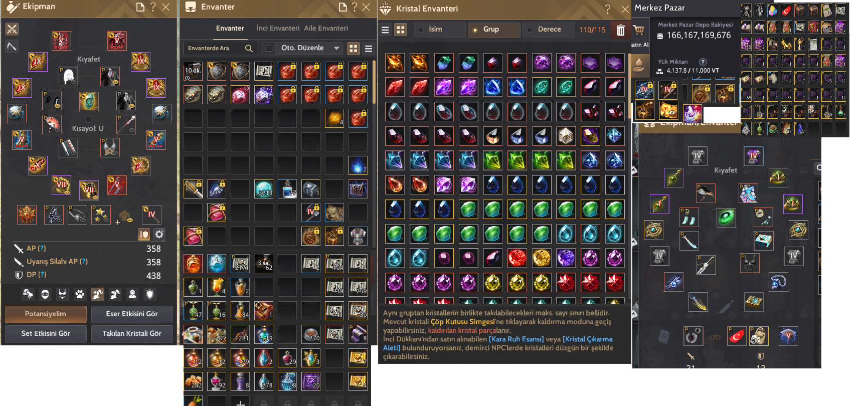868x406 pixels.
Task: Click the shopping cart icon in Merkez Pazar
Action: [639, 30]
